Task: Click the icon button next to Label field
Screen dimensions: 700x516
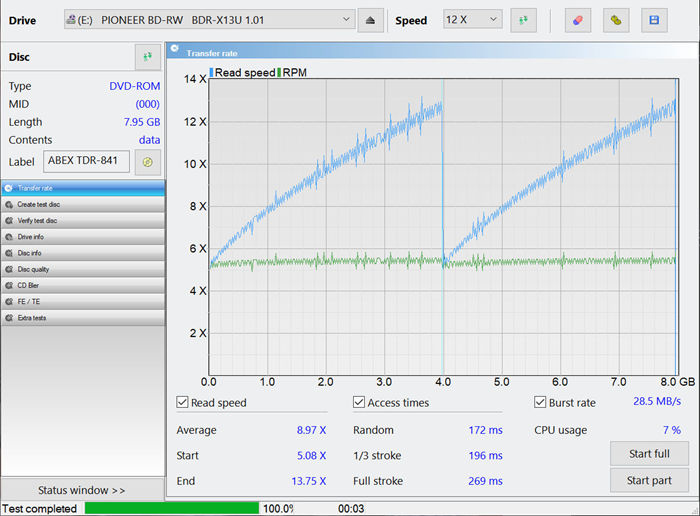Action: [147, 161]
